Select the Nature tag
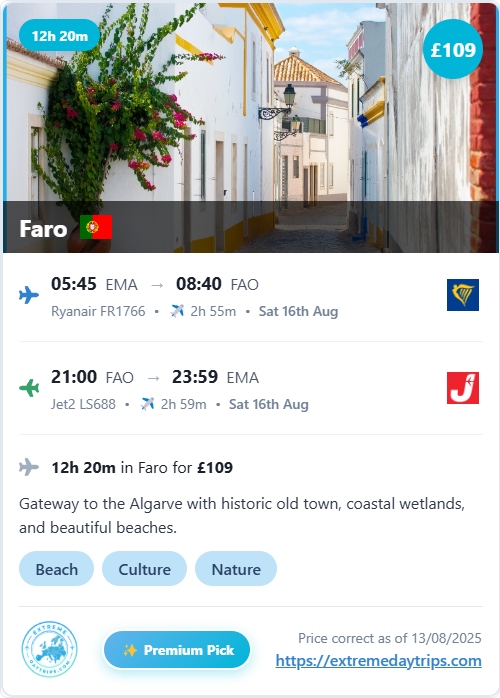500x698 pixels. click(236, 569)
